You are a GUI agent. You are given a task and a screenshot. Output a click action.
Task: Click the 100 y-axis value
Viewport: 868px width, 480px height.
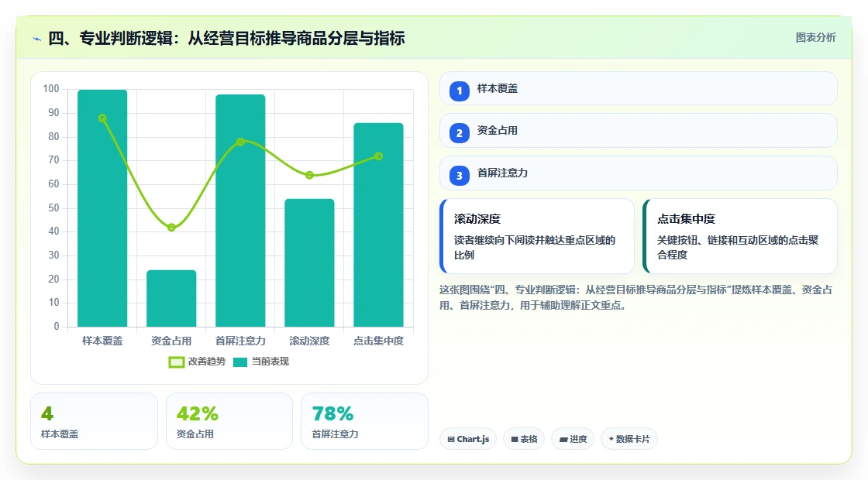[51, 89]
